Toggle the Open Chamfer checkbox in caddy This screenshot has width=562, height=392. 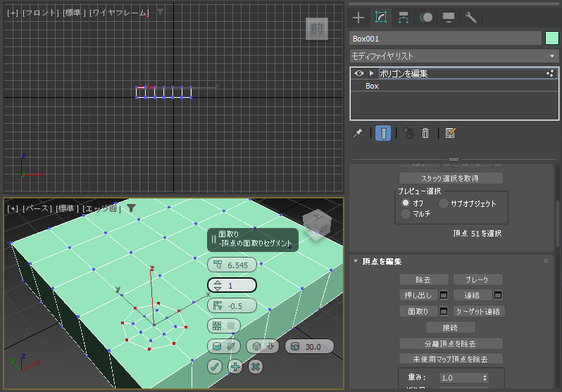231,326
